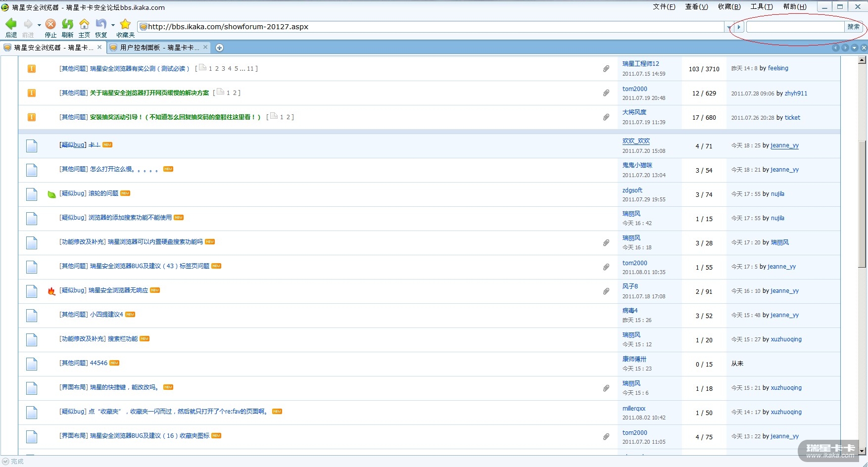This screenshot has height=467, width=868.
Task: Open thread 怎么打开这么慢
Action: point(124,169)
